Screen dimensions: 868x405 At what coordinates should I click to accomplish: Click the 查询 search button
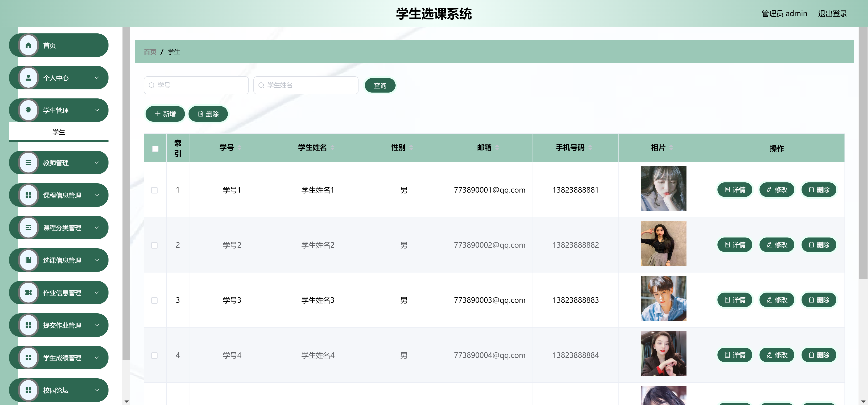[380, 85]
